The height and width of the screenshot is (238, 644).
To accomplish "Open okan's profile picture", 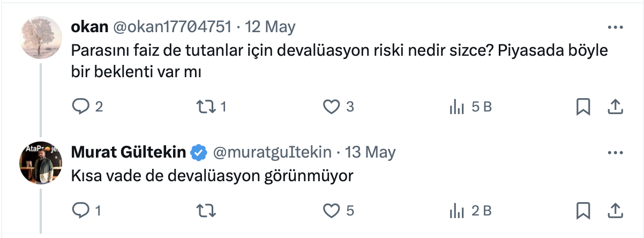I will [x=39, y=36].
